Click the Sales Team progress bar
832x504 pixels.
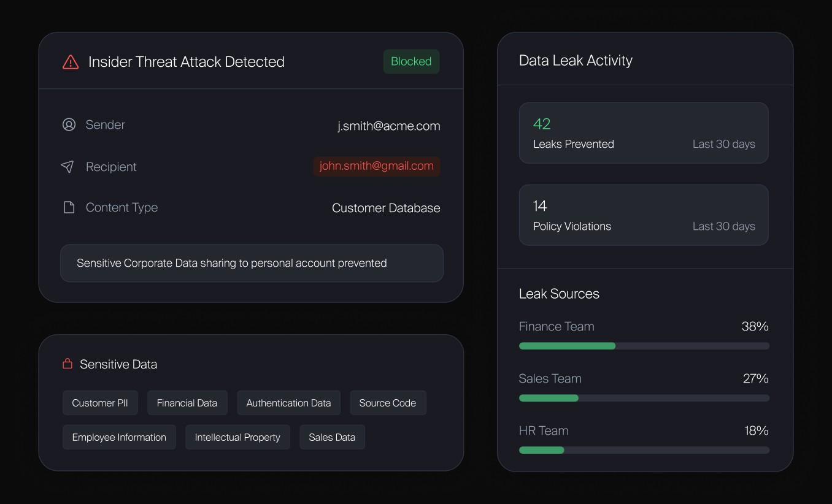click(644, 398)
